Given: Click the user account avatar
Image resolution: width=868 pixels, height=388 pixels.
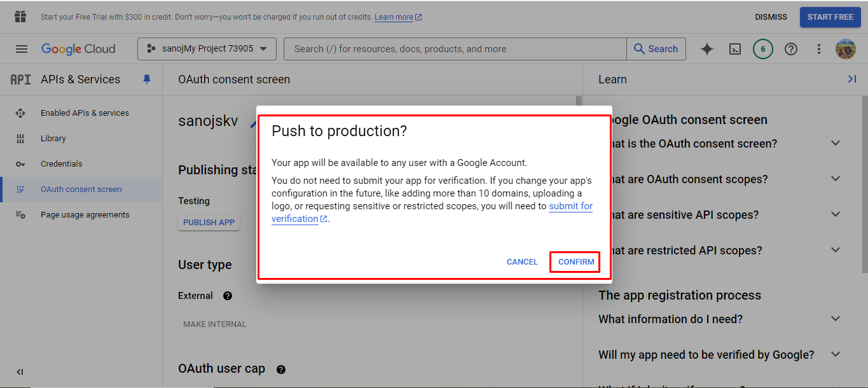Looking at the screenshot, I should [x=846, y=49].
